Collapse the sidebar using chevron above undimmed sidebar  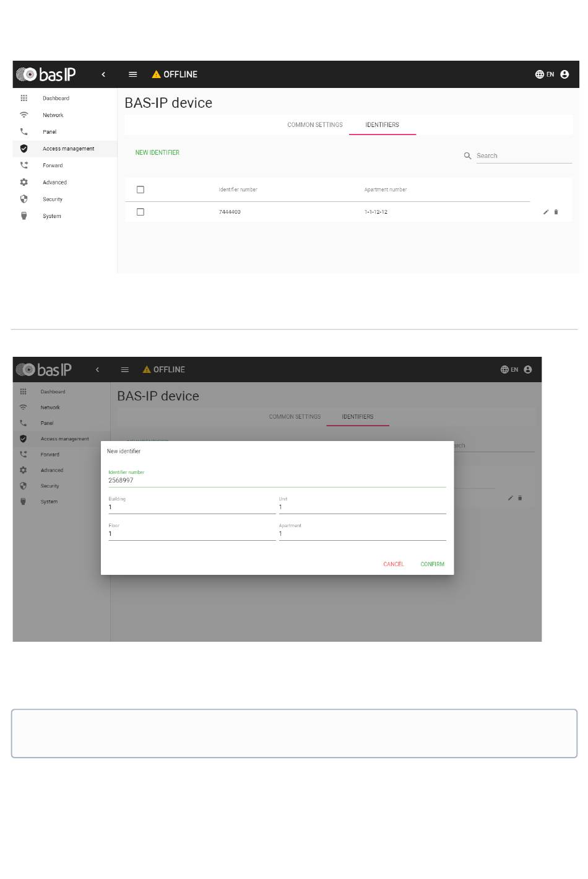click(x=103, y=74)
